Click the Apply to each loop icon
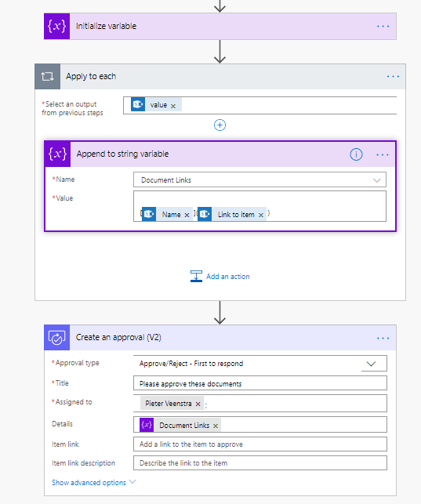This screenshot has height=504, width=421. tap(48, 77)
